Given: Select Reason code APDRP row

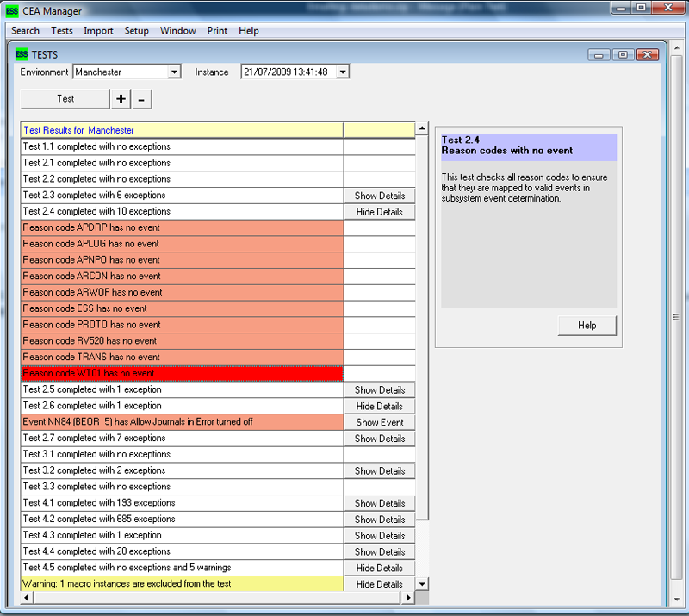Looking at the screenshot, I should click(x=182, y=228).
